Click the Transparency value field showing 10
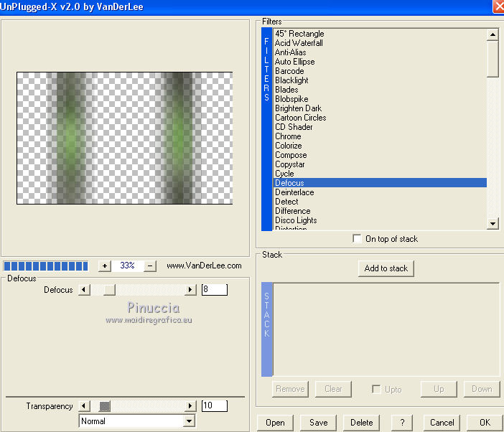The width and height of the screenshot is (504, 432). click(215, 405)
